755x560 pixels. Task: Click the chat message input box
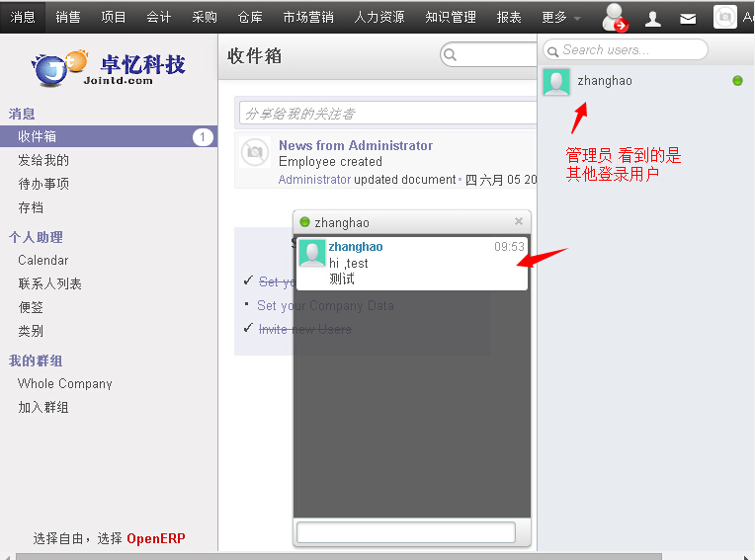click(x=406, y=532)
